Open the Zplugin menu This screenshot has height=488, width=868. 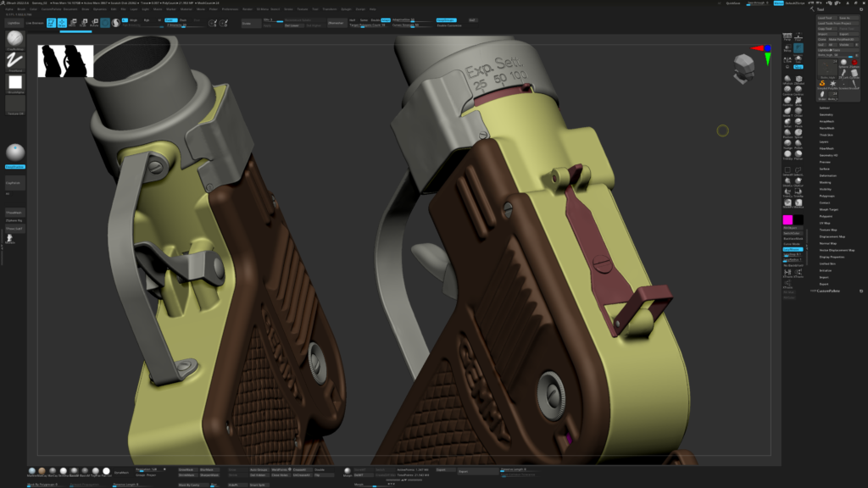click(x=346, y=9)
